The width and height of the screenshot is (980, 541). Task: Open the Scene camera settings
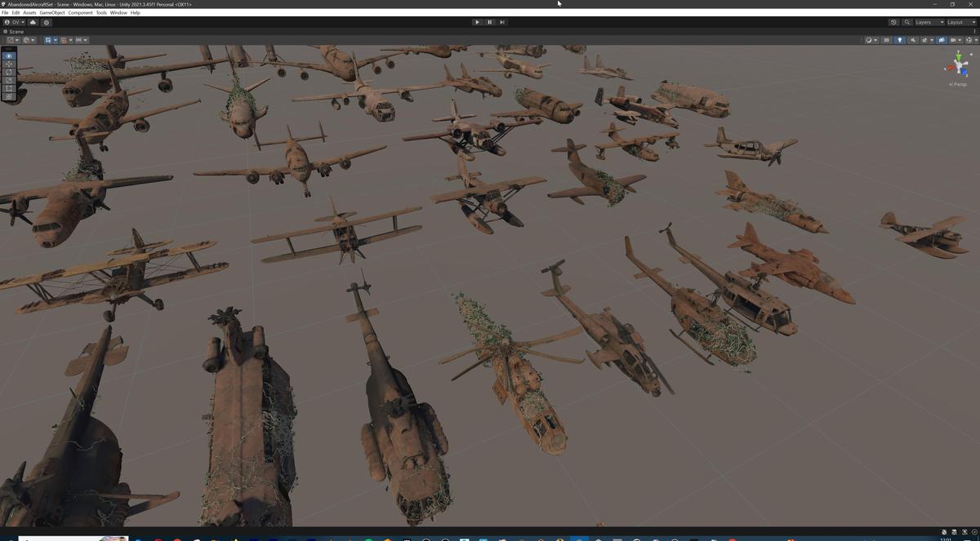(x=953, y=40)
